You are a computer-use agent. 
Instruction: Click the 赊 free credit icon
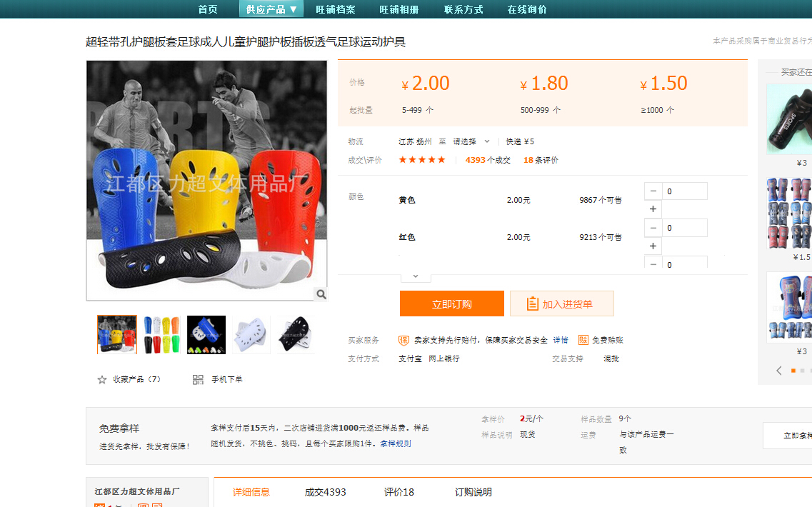pos(583,341)
